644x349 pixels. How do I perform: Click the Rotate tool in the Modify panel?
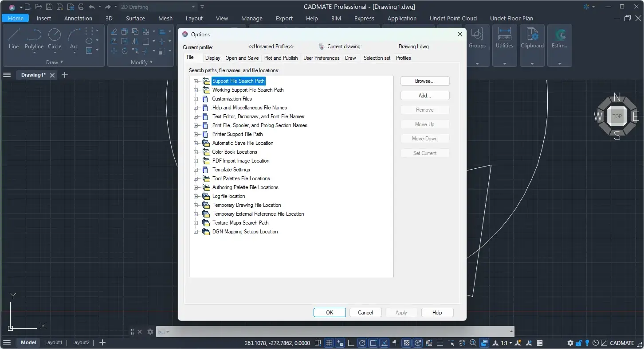pos(125,51)
